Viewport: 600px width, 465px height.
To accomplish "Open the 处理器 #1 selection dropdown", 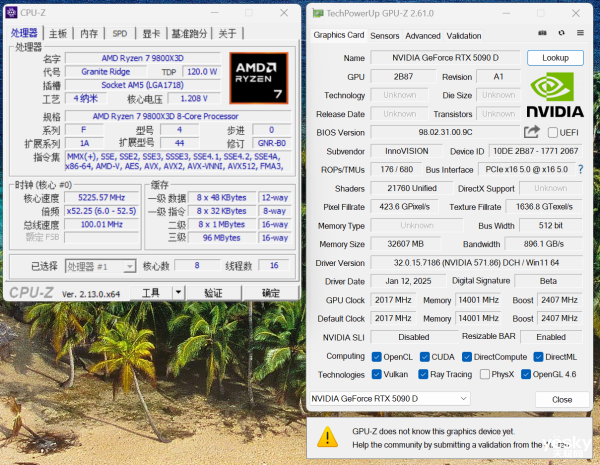I will point(101,266).
